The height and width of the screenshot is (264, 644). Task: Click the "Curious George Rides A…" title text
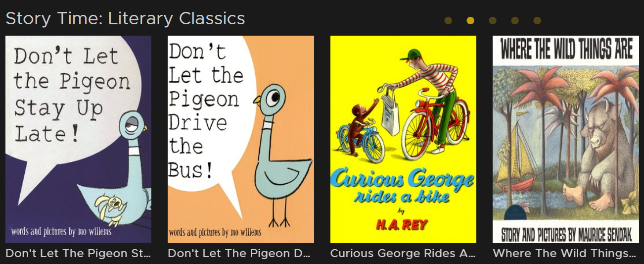tap(403, 254)
